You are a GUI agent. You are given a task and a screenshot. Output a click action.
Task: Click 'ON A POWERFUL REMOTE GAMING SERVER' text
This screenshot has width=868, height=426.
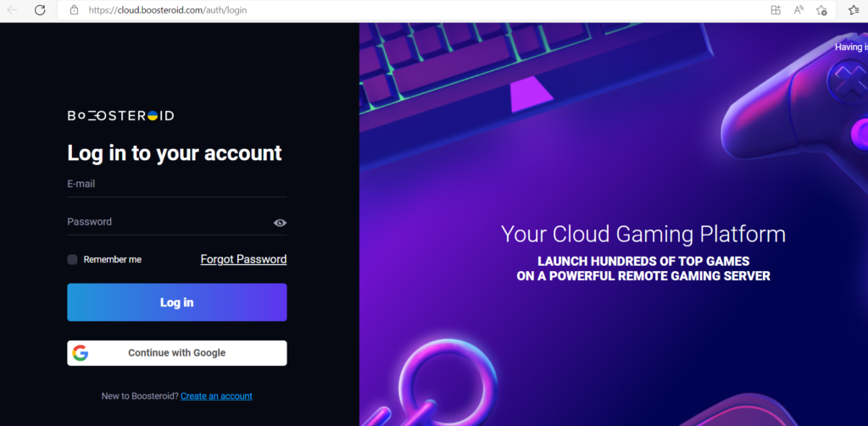643,275
